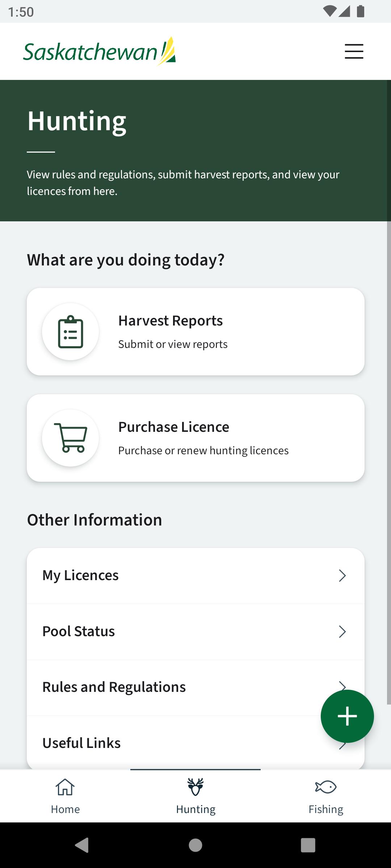Open the hamburger menu
Image resolution: width=391 pixels, height=868 pixels.
[x=354, y=51]
